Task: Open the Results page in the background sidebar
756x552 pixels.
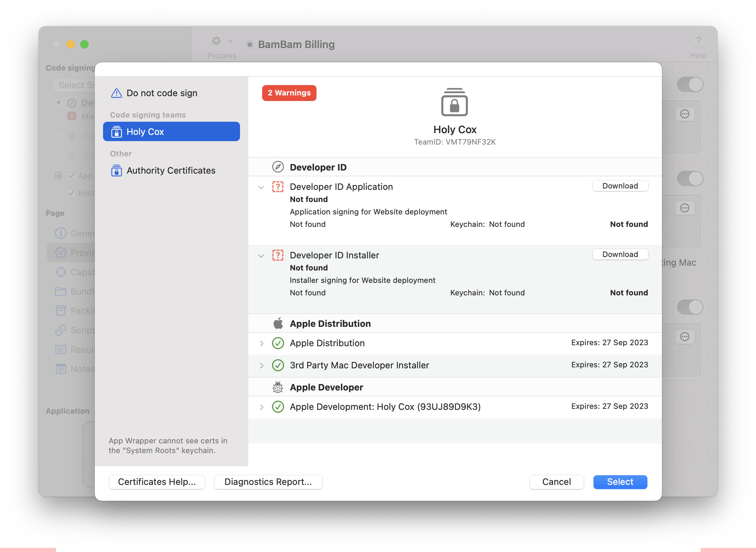Action: (x=72, y=350)
